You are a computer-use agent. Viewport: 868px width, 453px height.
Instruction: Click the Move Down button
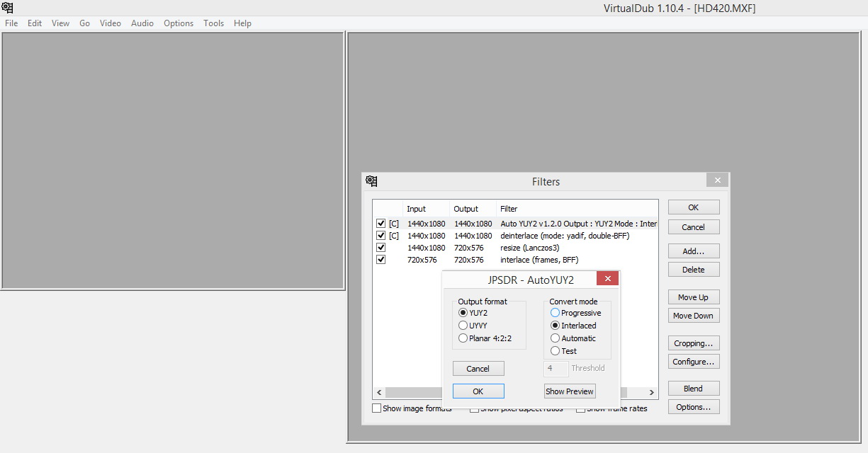click(694, 316)
